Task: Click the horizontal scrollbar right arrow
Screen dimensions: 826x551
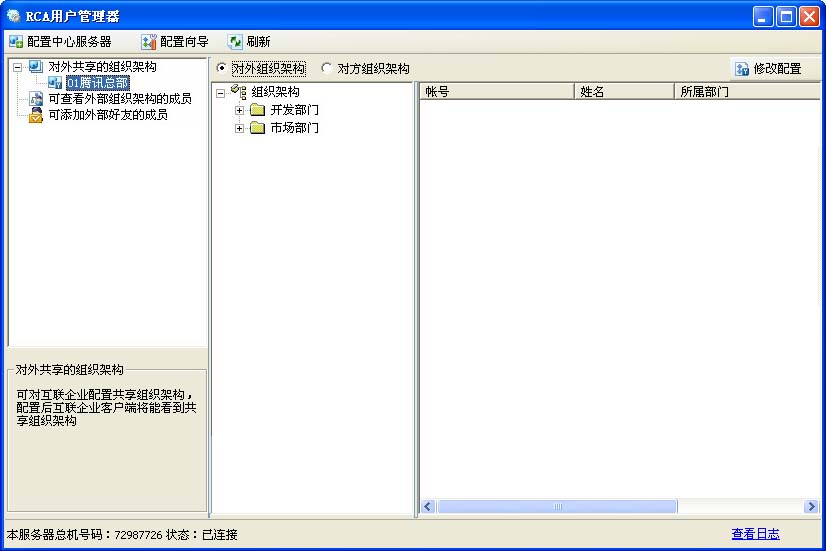Action: click(811, 506)
